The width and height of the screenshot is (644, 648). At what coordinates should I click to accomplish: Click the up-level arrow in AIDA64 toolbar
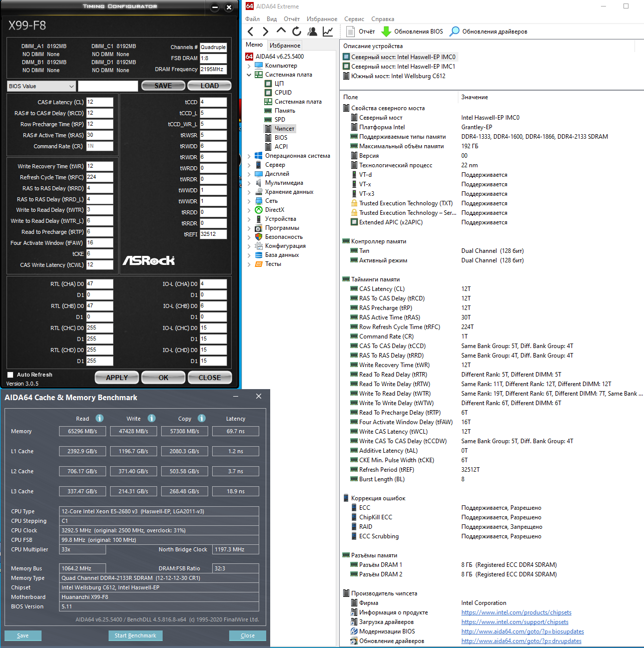coord(281,31)
